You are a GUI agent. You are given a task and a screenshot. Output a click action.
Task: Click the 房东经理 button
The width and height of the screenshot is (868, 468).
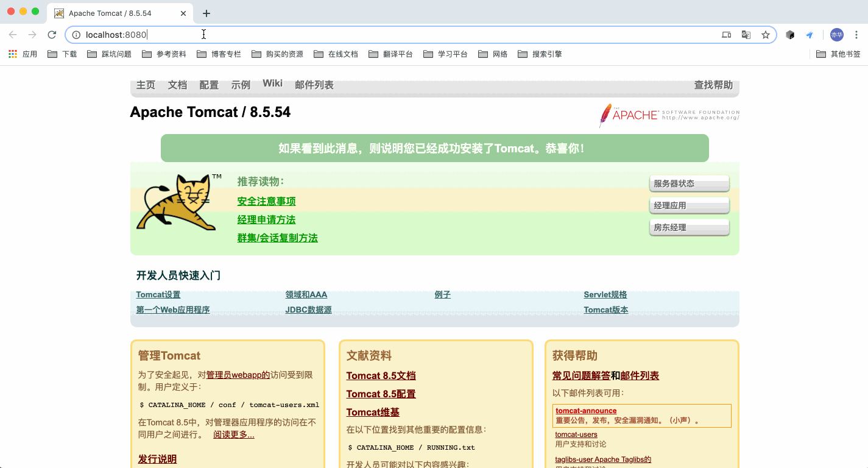[x=689, y=227]
